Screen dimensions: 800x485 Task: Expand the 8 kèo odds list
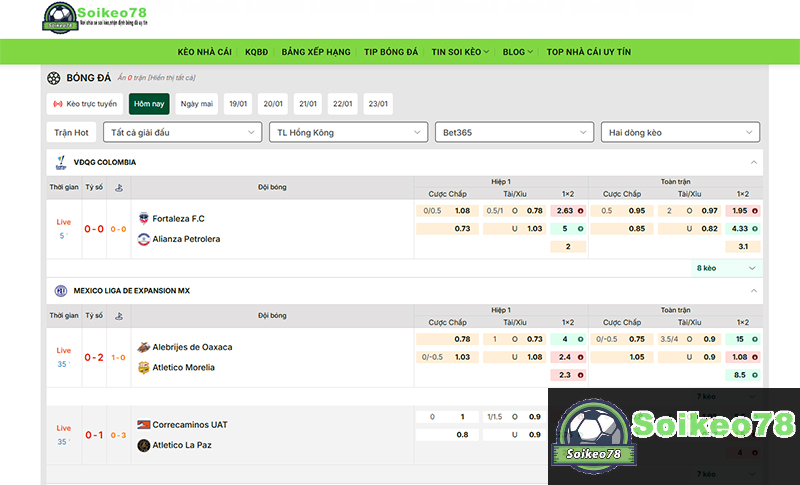pyautogui.click(x=726, y=268)
